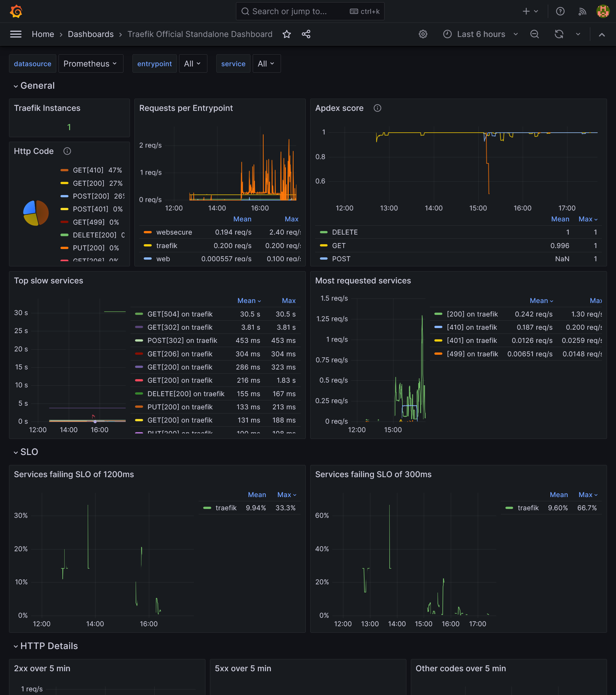Open Traefik Instances panel title
The image size is (616, 695).
tap(47, 108)
